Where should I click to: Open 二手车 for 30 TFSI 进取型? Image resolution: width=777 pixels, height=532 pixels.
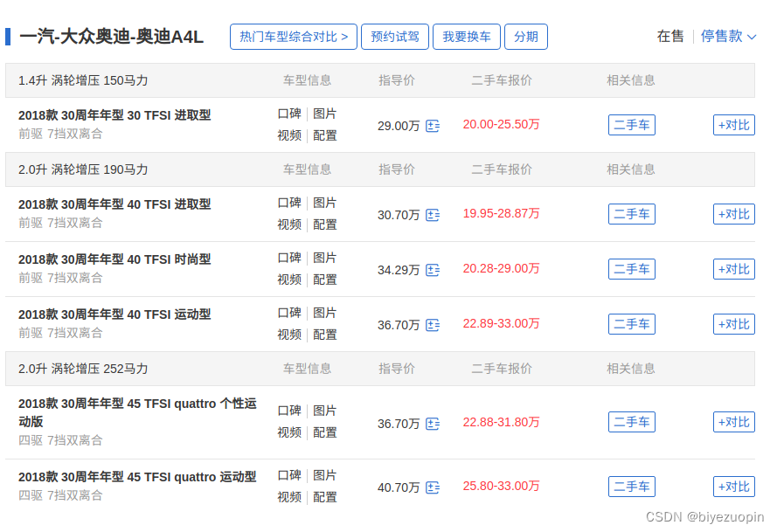point(632,125)
